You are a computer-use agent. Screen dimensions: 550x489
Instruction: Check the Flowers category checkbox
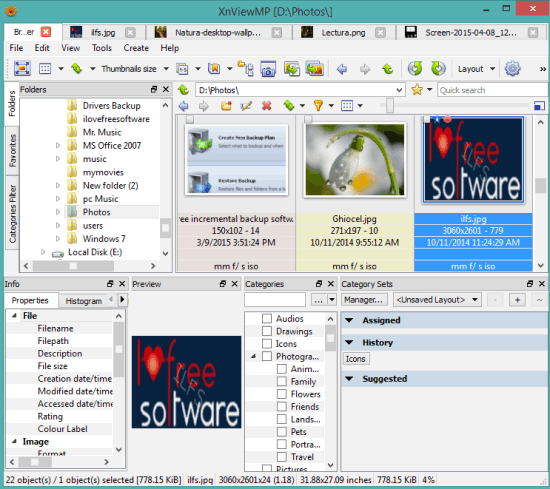(282, 394)
